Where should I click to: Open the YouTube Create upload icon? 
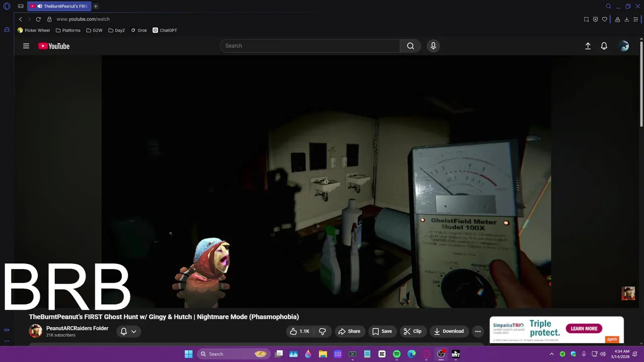(x=588, y=46)
